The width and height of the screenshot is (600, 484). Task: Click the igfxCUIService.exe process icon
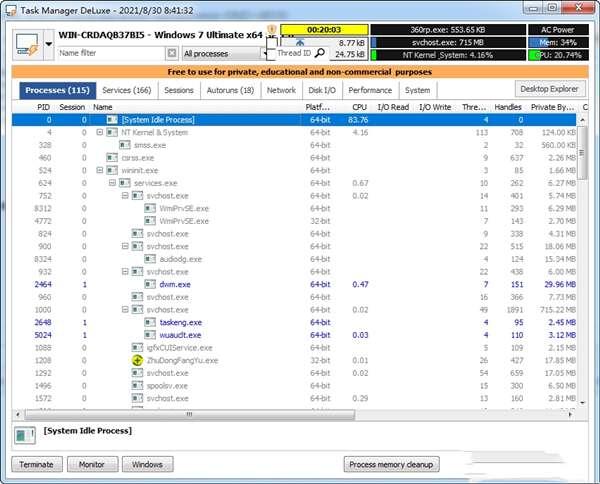click(137, 347)
